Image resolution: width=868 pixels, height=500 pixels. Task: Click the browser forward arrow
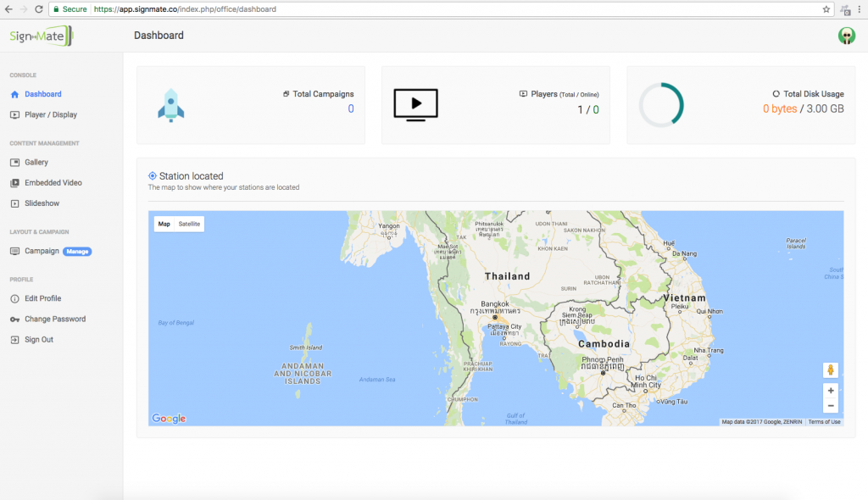click(23, 8)
